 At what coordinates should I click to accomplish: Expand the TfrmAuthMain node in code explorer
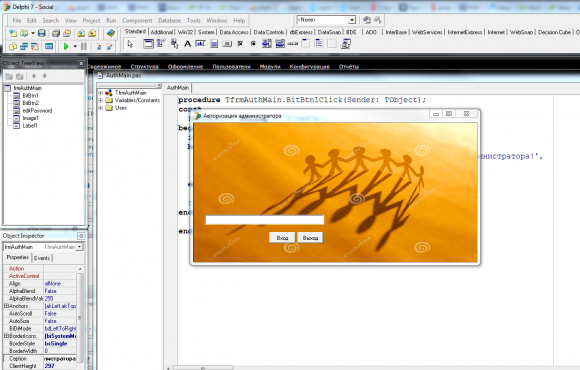point(101,93)
